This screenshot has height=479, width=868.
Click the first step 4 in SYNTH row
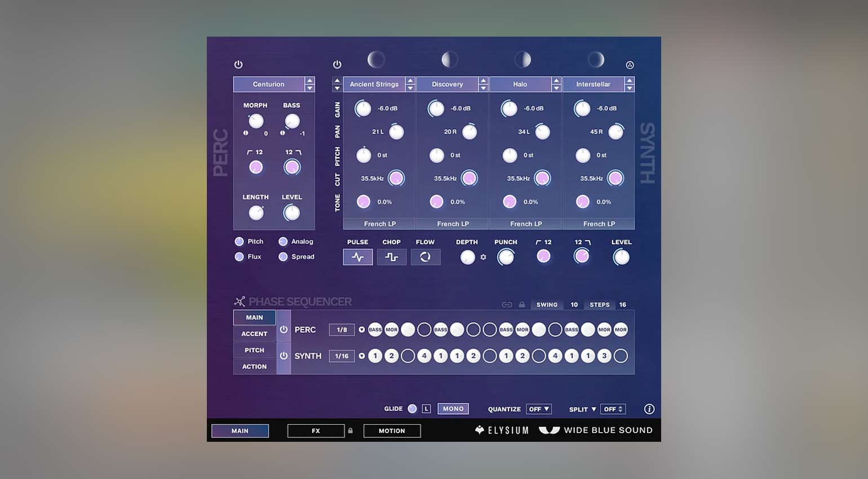tap(424, 356)
